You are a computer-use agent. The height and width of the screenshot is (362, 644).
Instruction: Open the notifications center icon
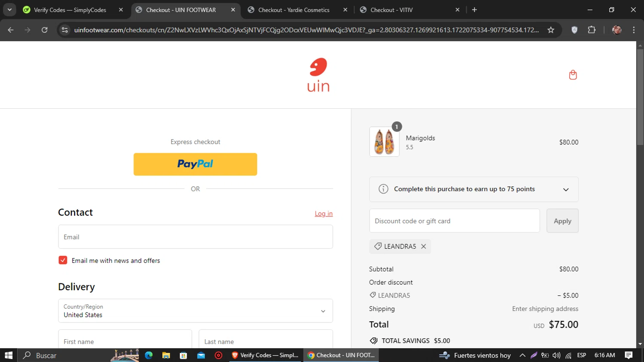tap(629, 355)
